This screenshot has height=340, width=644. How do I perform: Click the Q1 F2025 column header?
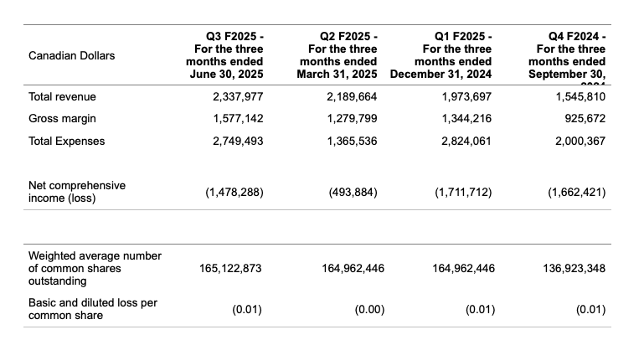[x=451, y=55]
